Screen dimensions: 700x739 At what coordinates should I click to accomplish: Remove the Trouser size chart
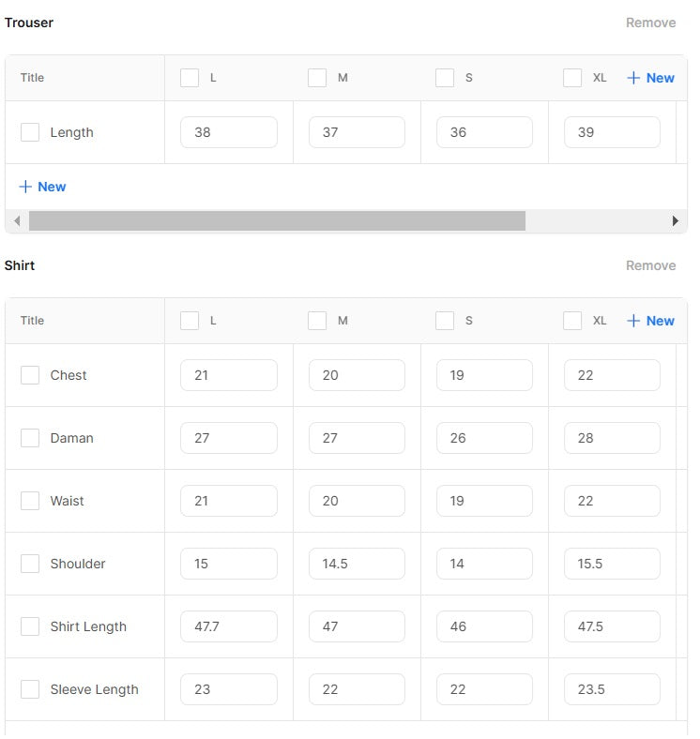(x=650, y=23)
